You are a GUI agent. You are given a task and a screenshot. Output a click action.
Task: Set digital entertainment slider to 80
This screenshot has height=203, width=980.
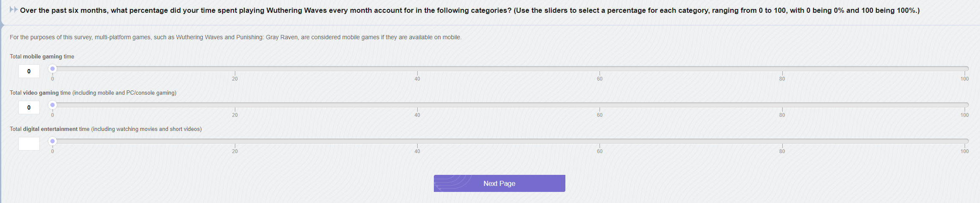782,141
